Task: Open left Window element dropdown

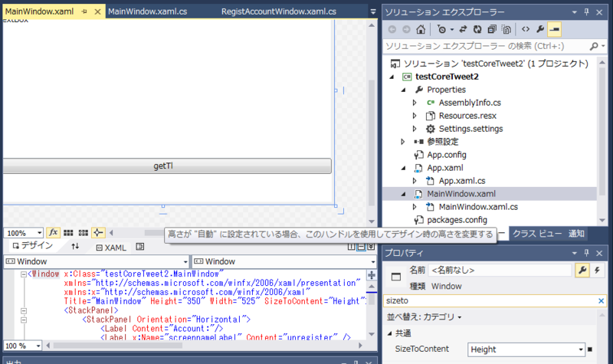Action: click(x=185, y=261)
